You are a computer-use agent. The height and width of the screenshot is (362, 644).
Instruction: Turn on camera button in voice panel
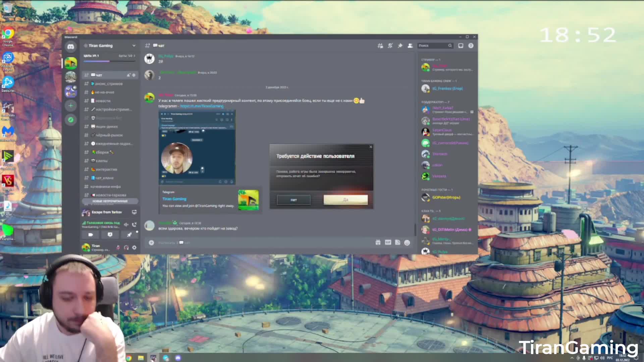(91, 235)
